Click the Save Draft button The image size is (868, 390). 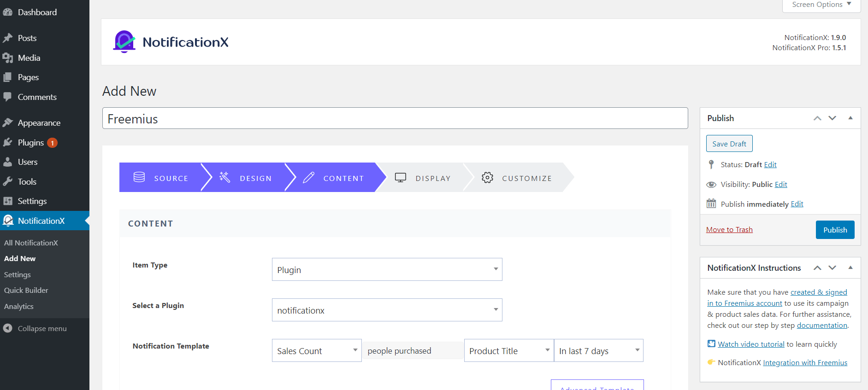(x=729, y=144)
